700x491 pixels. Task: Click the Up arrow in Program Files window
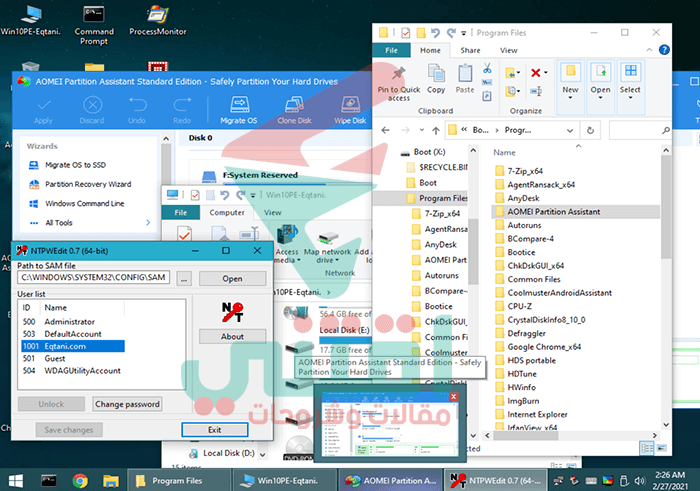coord(436,130)
